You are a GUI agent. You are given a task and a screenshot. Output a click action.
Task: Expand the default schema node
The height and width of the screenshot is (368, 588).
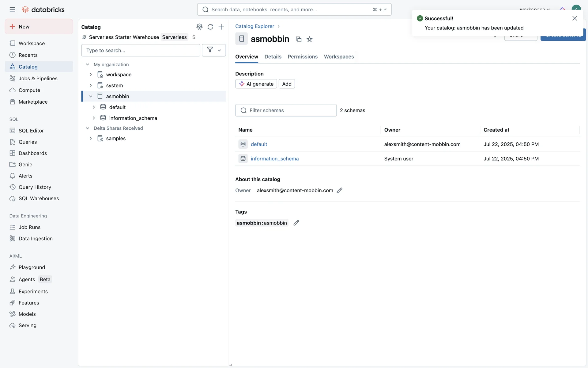point(94,107)
